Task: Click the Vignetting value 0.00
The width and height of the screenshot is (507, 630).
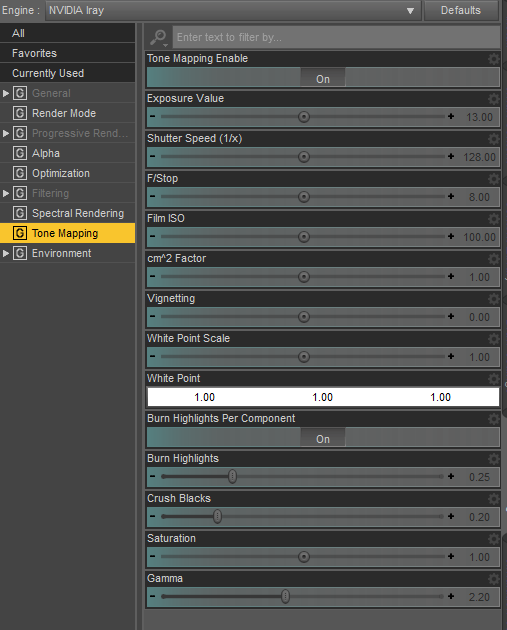Action: [x=479, y=317]
